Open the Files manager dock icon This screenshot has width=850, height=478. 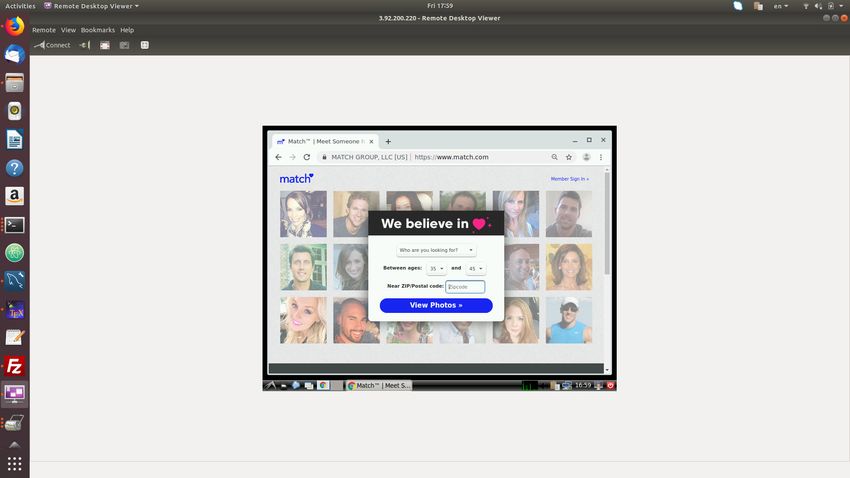coord(15,83)
